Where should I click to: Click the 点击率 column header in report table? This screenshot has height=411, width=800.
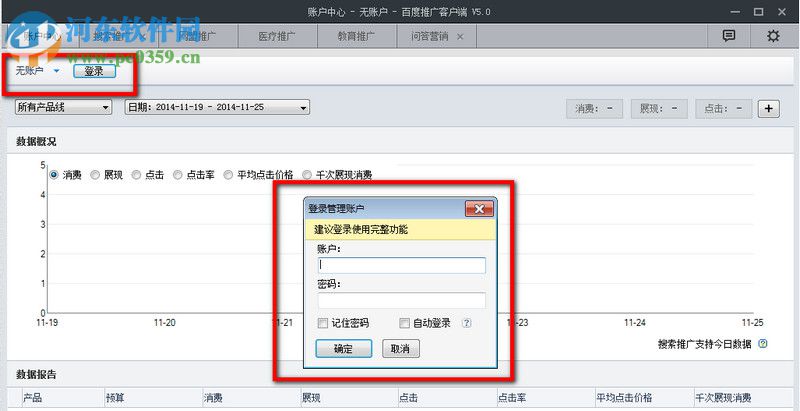tap(545, 398)
